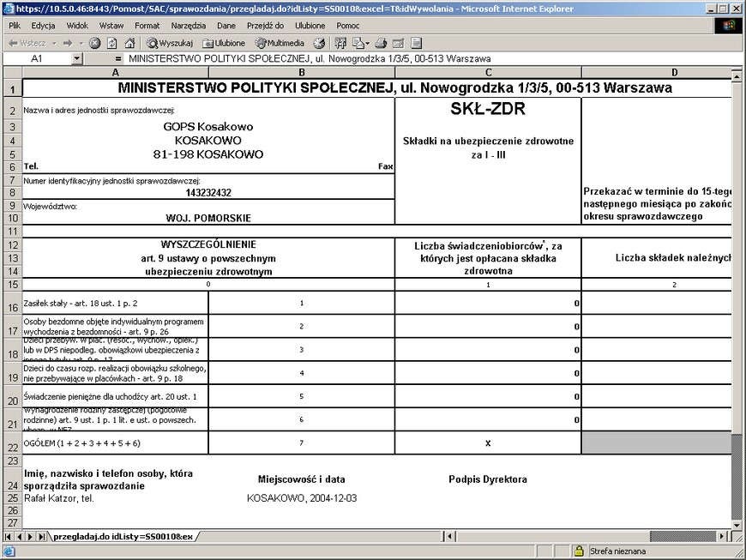Click inside the formula bar

coord(343,59)
